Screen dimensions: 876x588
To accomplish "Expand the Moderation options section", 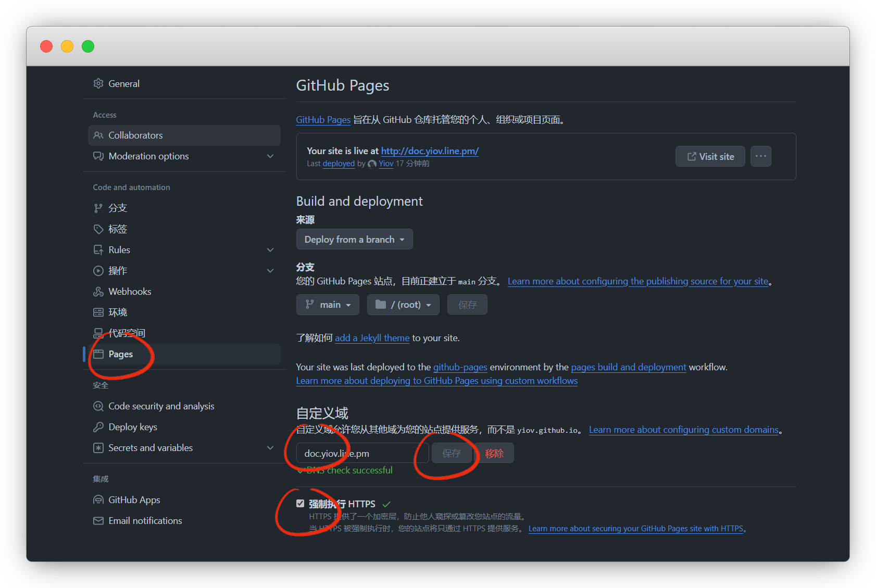I will point(270,156).
